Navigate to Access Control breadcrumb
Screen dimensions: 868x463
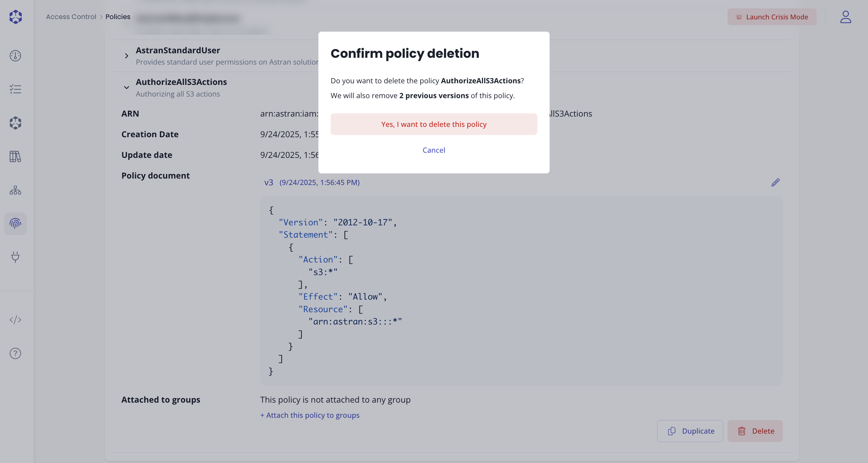(71, 16)
